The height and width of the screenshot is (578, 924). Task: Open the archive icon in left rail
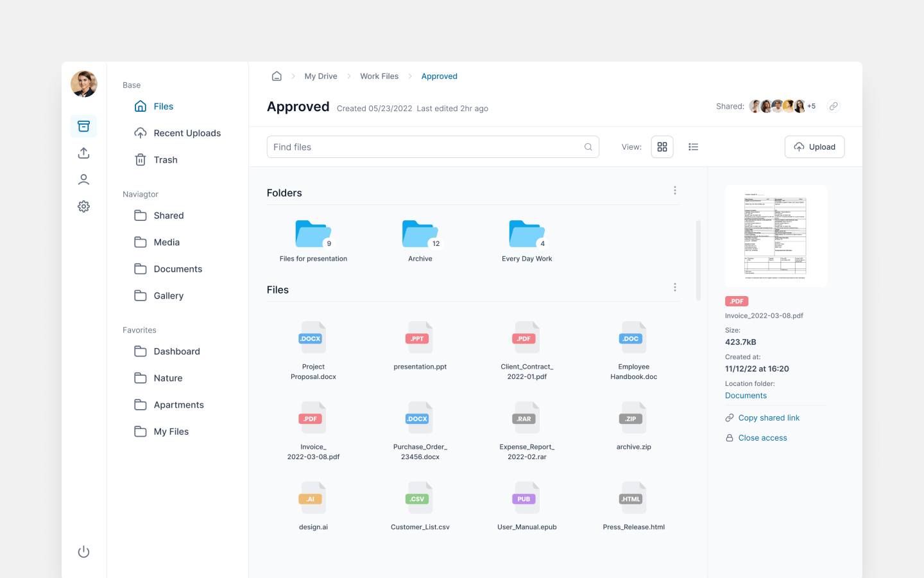tap(83, 127)
